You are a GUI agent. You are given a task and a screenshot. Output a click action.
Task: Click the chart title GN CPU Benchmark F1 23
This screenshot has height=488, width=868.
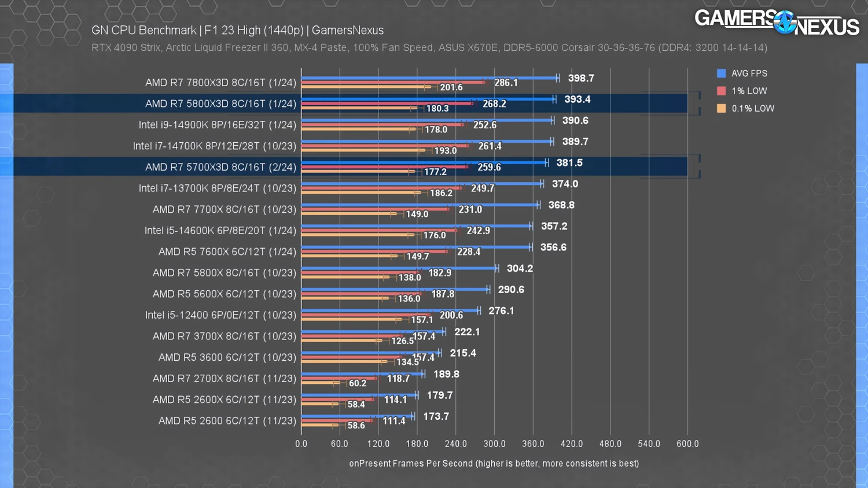coord(237,30)
